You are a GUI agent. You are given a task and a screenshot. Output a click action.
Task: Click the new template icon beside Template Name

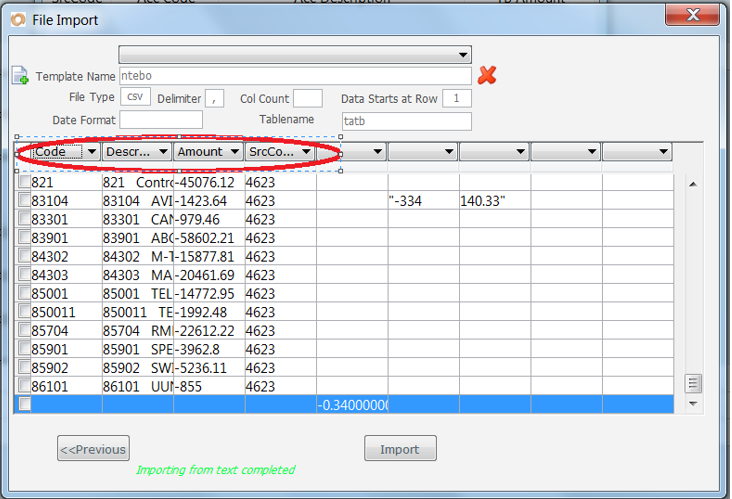coord(20,76)
